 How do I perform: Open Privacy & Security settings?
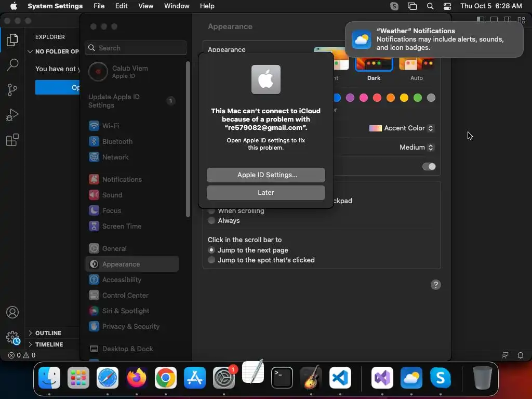[132, 327]
